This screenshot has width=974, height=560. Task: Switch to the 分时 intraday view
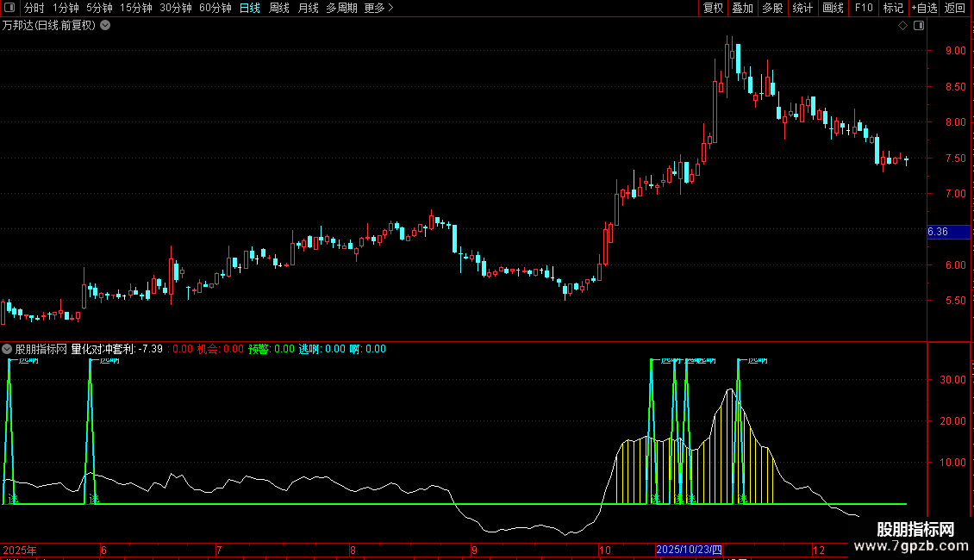point(34,8)
